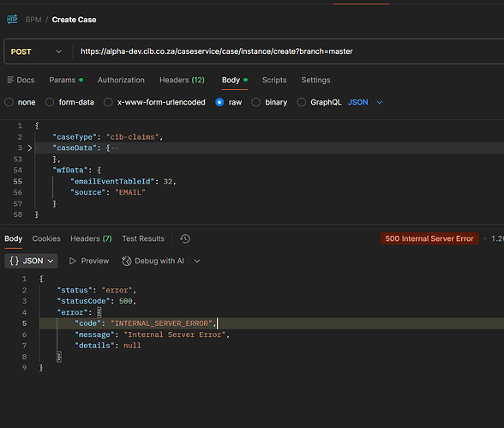Click the "EMAIL" source value
504x428 pixels.
pos(130,192)
